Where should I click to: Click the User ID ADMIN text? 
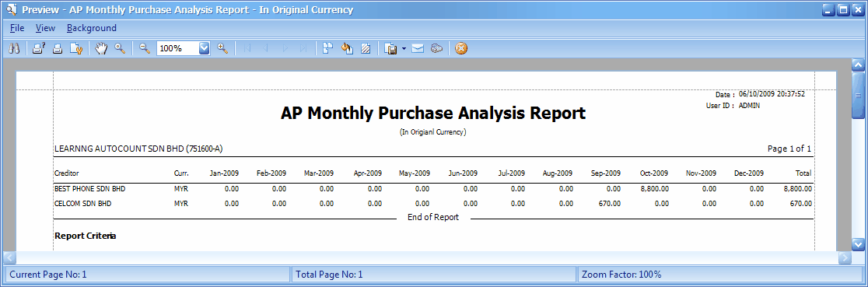[x=733, y=105]
